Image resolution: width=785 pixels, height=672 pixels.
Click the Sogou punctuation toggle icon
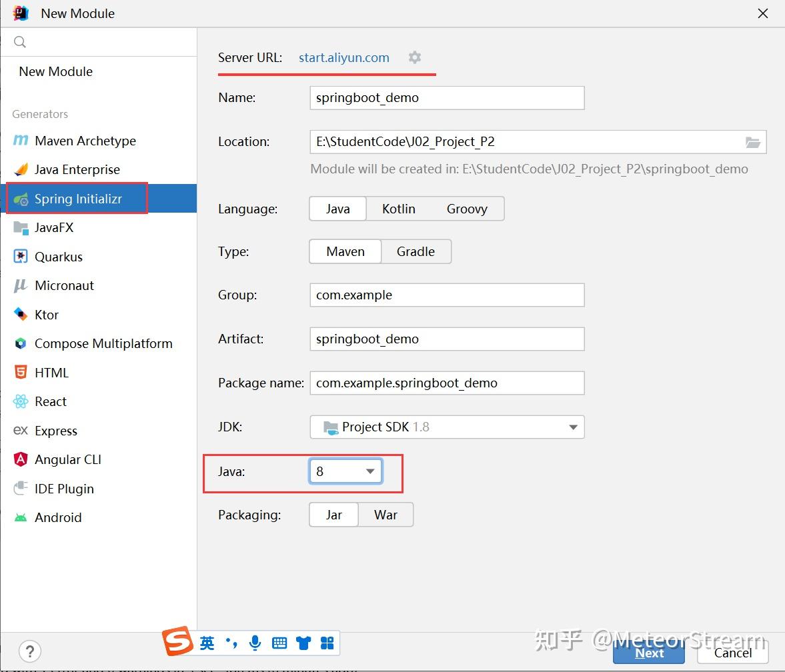tap(231, 643)
